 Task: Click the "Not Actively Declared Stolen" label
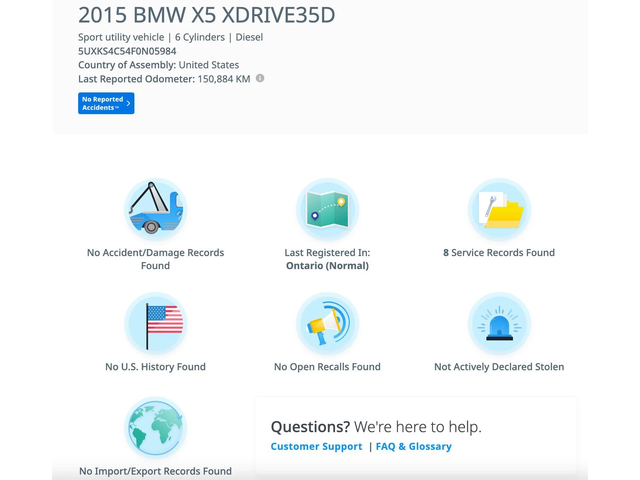coord(499,367)
